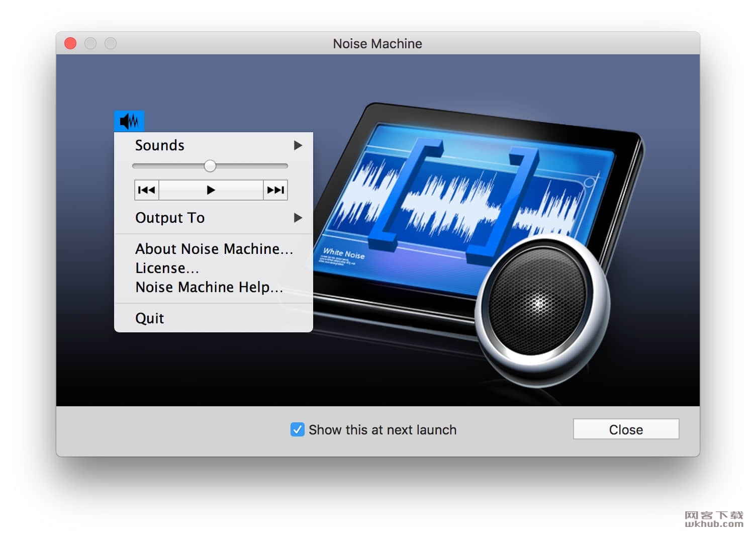Expand the Sounds submenu arrow
The image size is (756, 537).
click(298, 145)
